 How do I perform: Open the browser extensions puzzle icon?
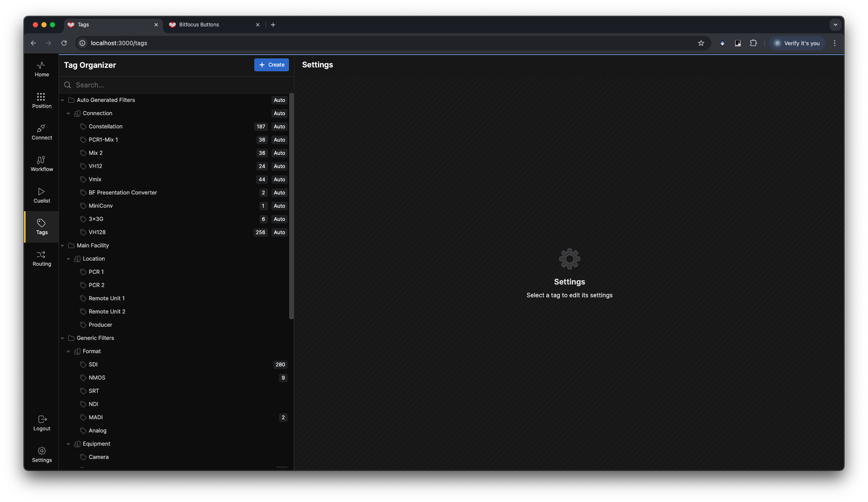point(754,43)
